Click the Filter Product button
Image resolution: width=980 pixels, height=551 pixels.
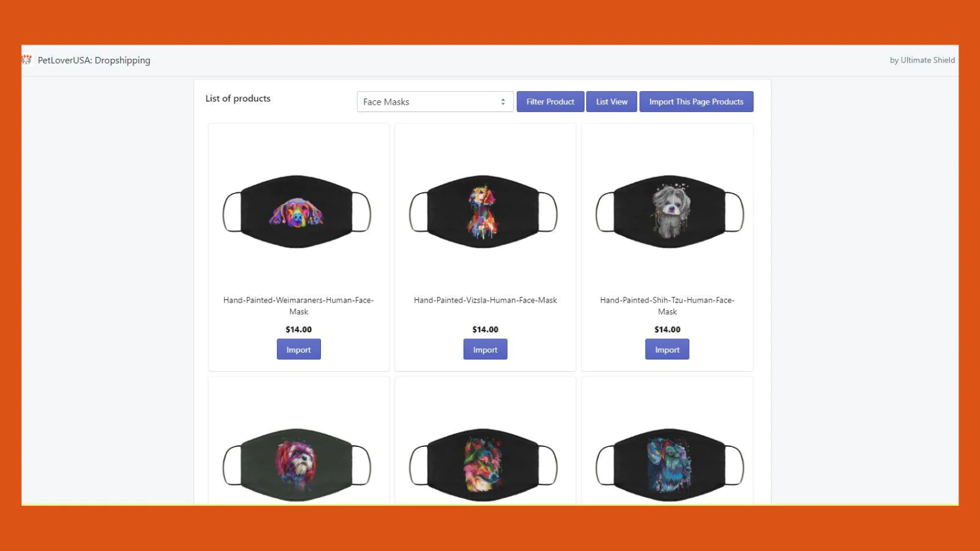(550, 102)
